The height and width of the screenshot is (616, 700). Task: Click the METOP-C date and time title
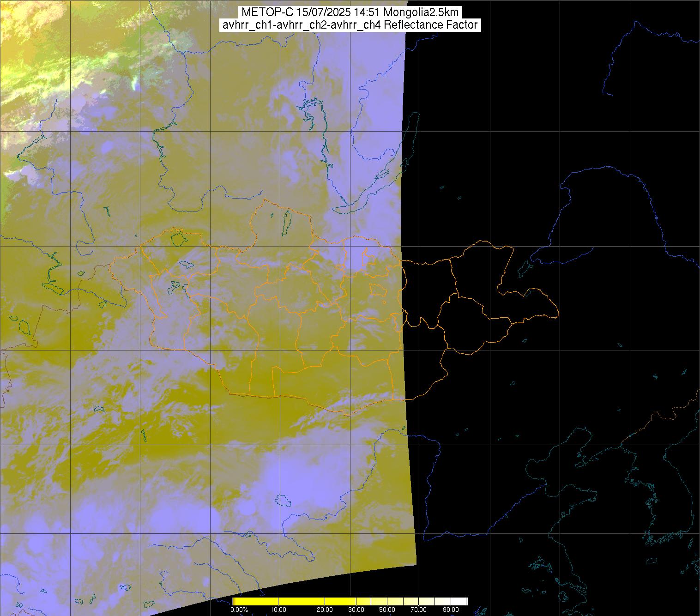350,12
